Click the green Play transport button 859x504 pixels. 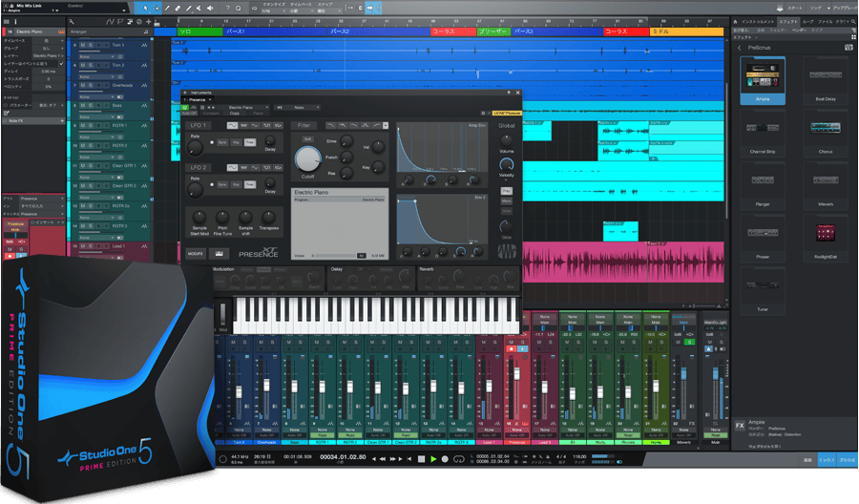coord(433,459)
